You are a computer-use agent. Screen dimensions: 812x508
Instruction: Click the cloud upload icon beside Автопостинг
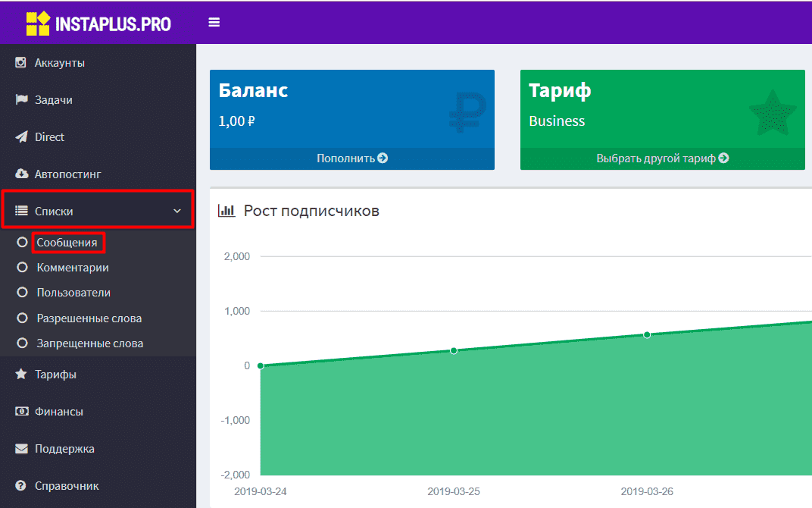(x=21, y=174)
